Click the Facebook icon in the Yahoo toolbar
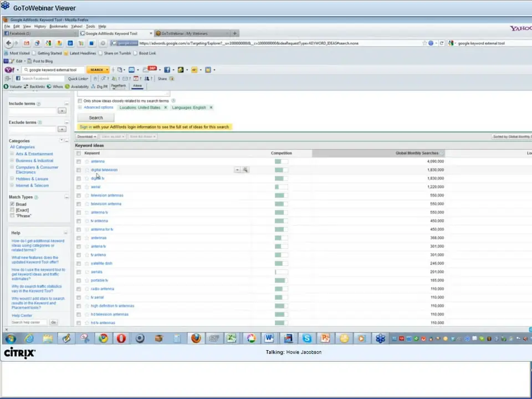 167,70
